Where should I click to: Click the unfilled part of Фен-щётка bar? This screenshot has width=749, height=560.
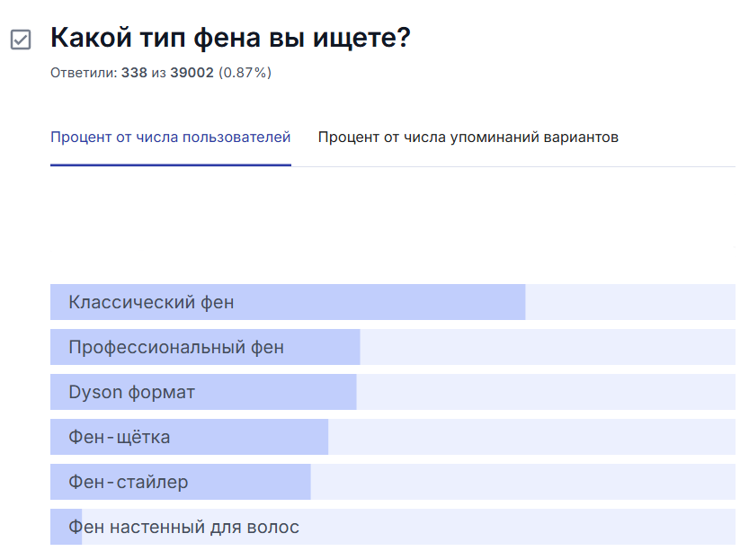531,437
